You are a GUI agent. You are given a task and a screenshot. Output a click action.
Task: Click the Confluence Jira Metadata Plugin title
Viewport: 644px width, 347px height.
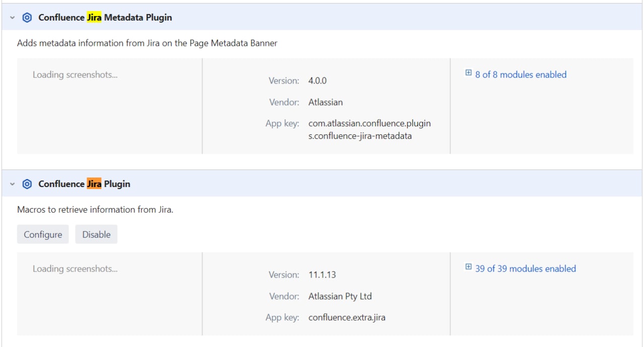(105, 18)
